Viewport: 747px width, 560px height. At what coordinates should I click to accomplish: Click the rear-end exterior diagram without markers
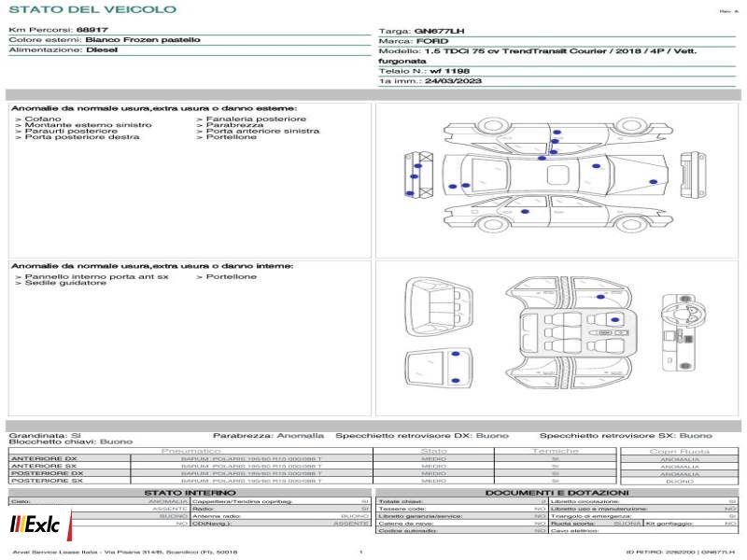point(693,175)
